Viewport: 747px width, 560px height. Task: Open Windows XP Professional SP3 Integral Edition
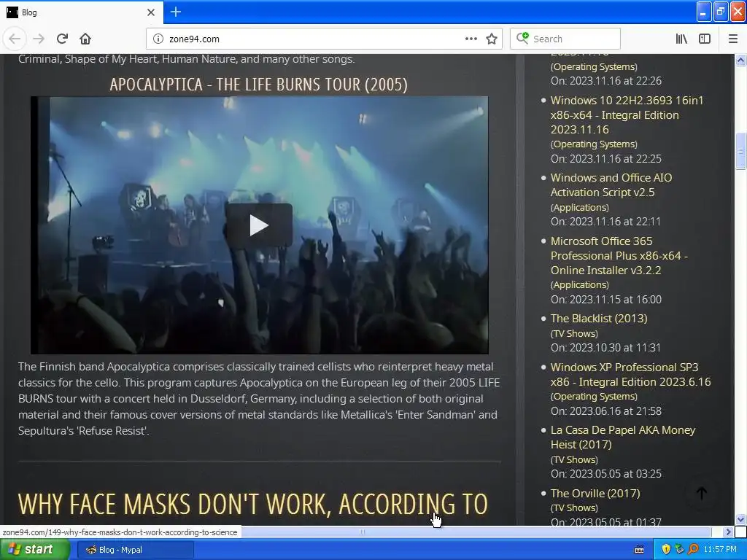(x=630, y=374)
